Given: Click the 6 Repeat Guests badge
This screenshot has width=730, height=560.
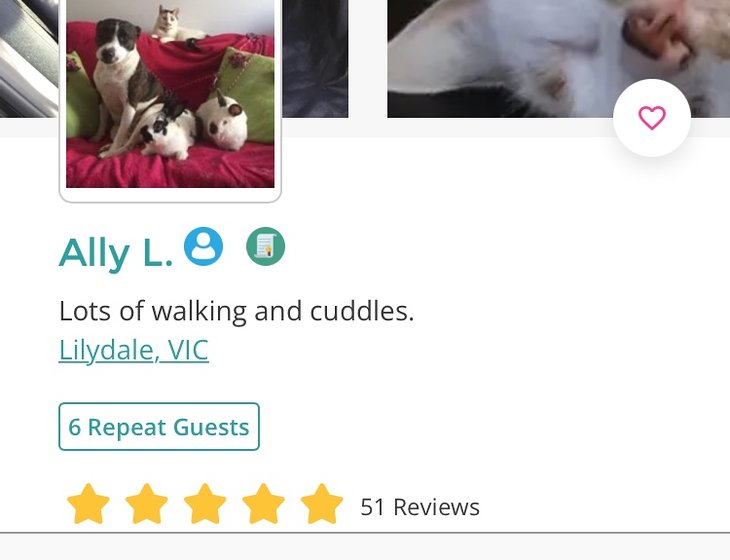Looking at the screenshot, I should tap(159, 426).
